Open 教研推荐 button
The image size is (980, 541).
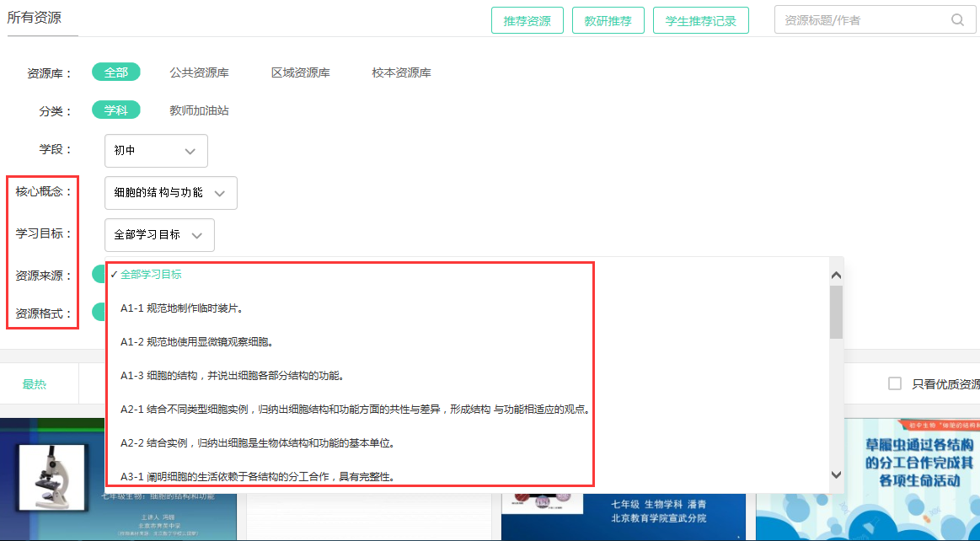(608, 21)
